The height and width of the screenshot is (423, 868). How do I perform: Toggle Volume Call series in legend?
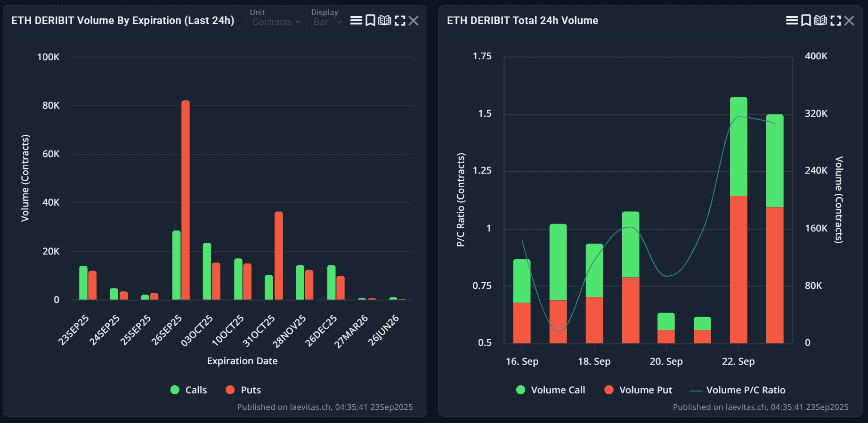tap(551, 390)
